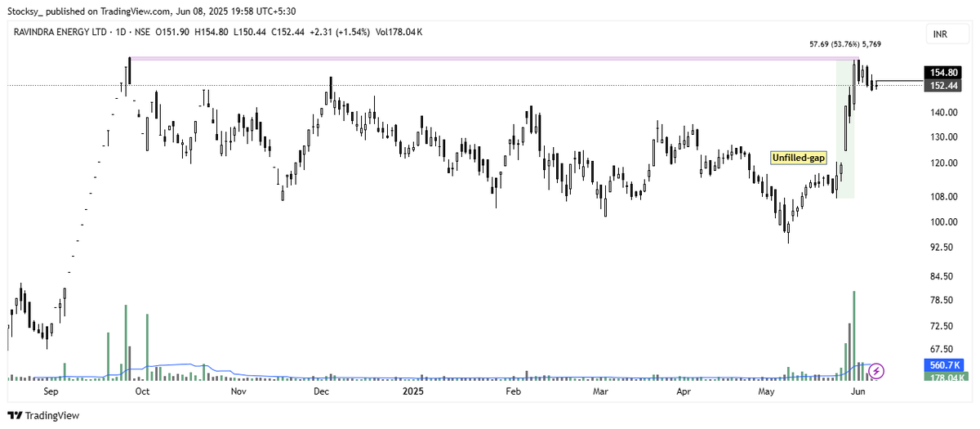
Task: Click Oct on the time axis
Action: [x=143, y=392]
